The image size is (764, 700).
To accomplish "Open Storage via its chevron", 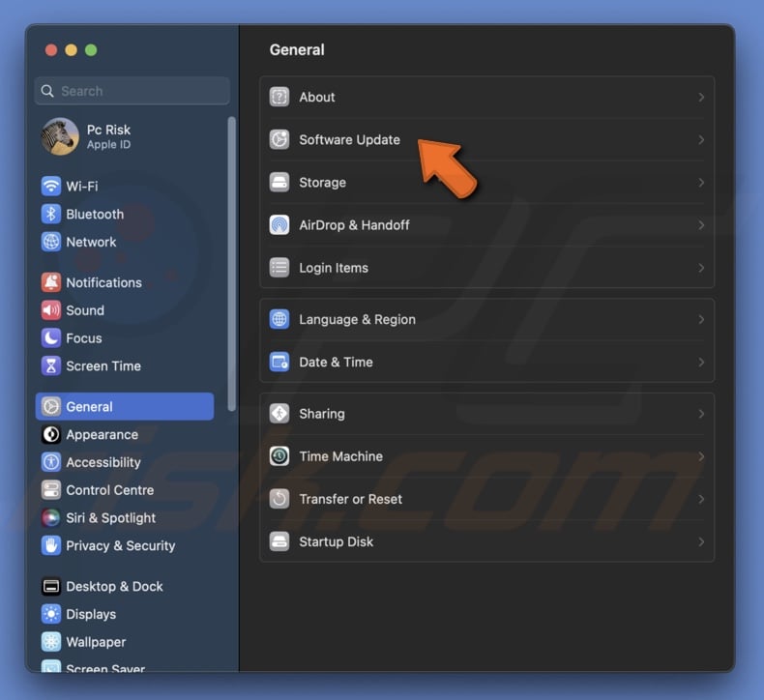I will [x=701, y=182].
